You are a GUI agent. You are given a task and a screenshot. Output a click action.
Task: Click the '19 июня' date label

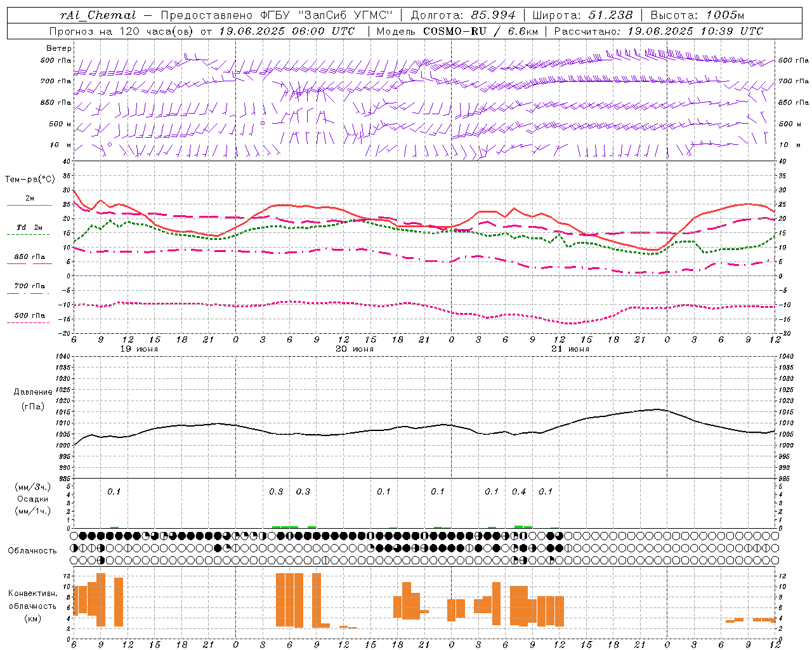(139, 349)
